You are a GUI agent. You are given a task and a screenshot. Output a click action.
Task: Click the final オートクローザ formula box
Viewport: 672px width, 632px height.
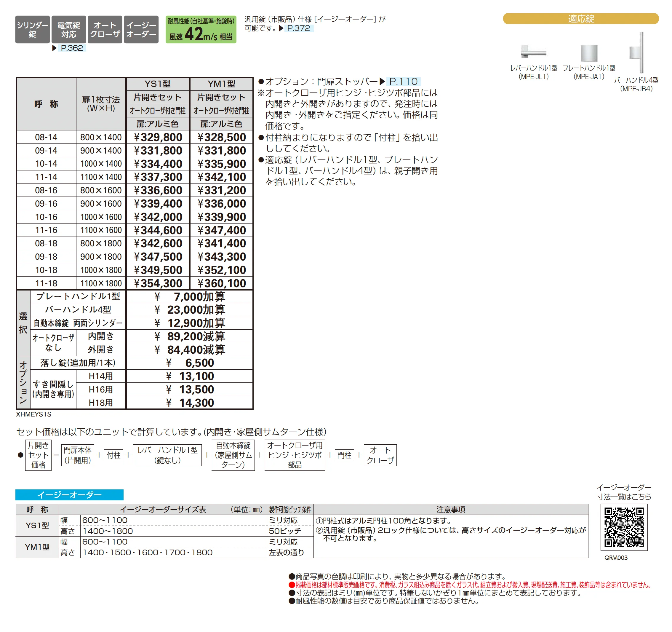(x=380, y=455)
